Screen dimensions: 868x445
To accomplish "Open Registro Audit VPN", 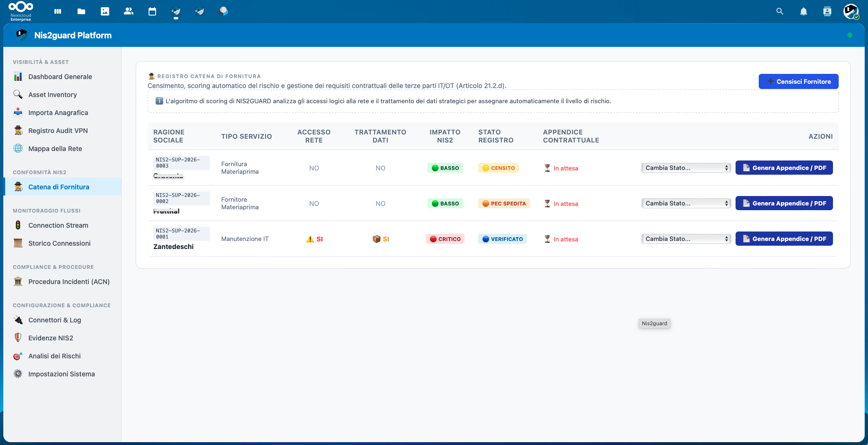I will (62, 131).
